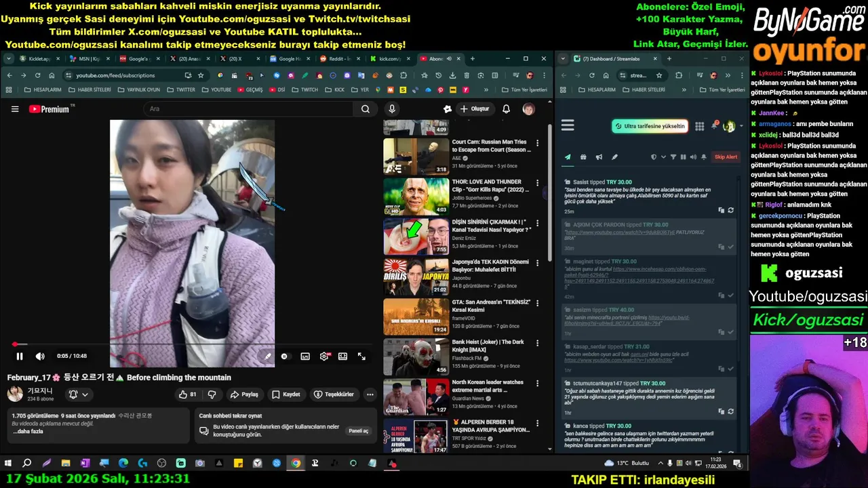
Task: Dislike the current video
Action: coord(212,394)
